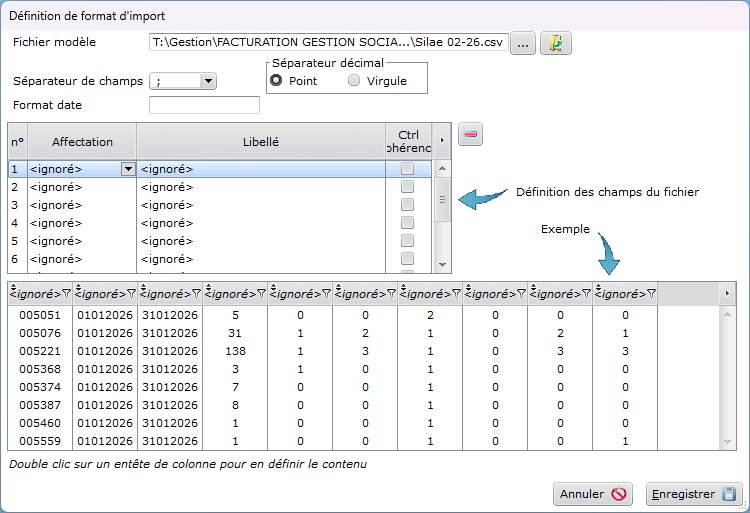750x513 pixels.
Task: Click the browse '...' button for Fichier modèle
Action: (x=522, y=43)
